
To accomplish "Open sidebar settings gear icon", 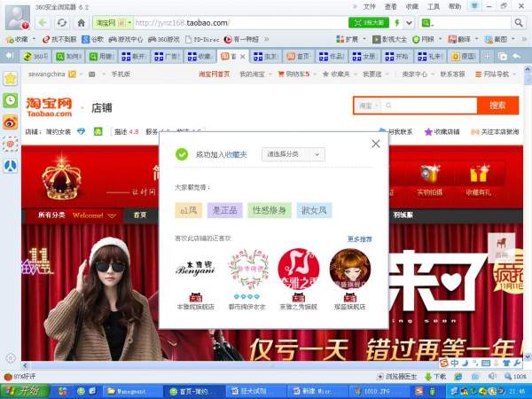I will (11, 358).
